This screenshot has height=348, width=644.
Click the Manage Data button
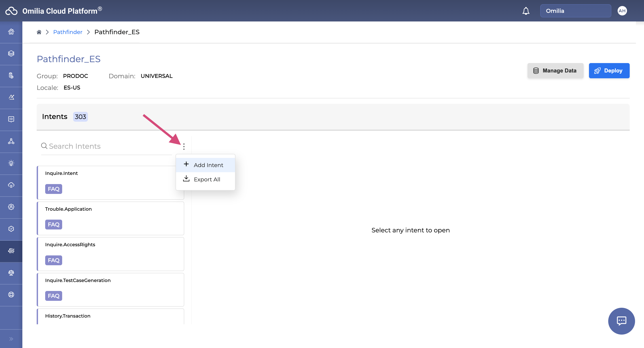pos(555,70)
